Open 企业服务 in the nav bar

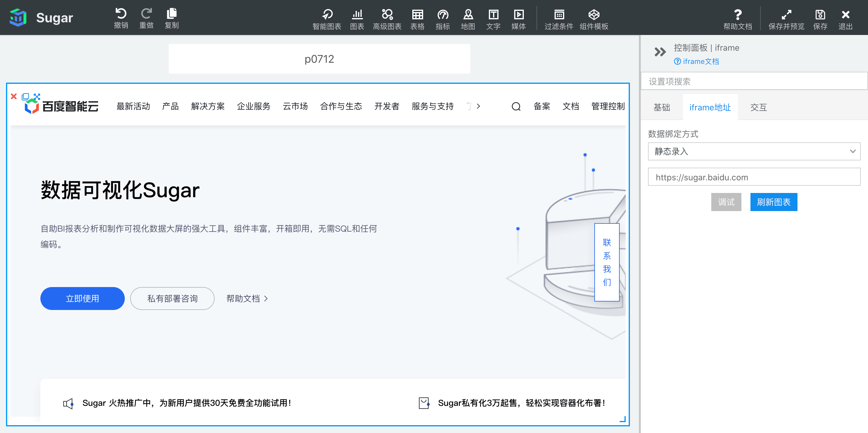coord(253,106)
